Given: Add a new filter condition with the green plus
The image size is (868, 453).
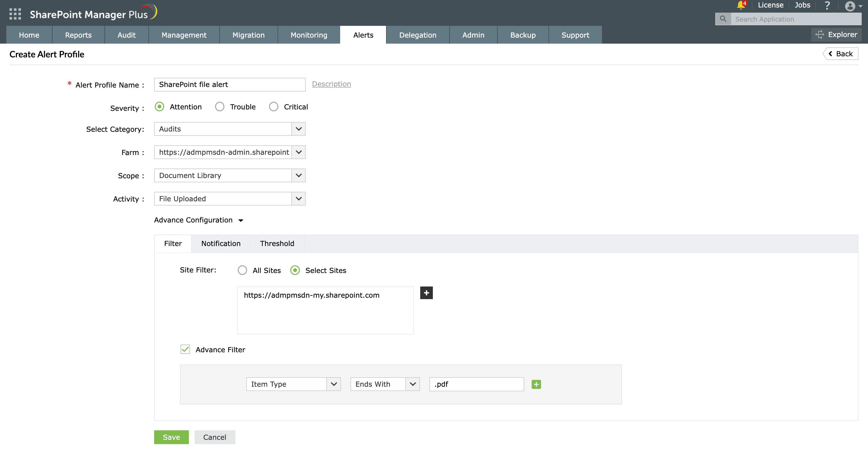Looking at the screenshot, I should (536, 384).
